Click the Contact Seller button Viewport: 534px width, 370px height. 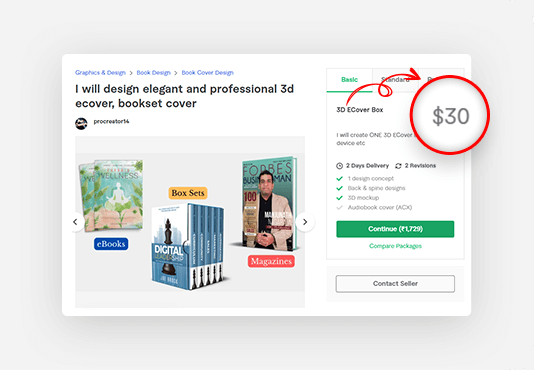click(x=395, y=283)
